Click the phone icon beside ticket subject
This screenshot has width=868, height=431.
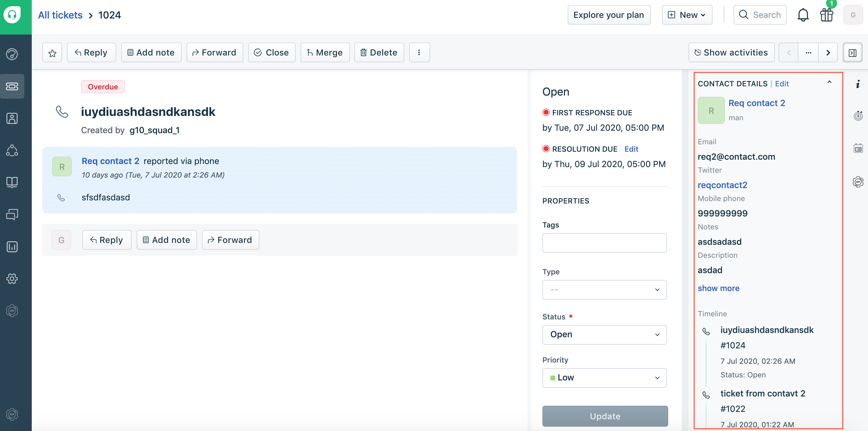[62, 112]
